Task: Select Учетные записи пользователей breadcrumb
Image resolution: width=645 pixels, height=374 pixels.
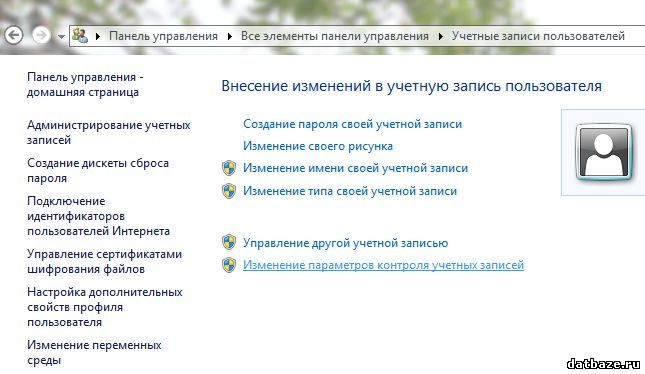Action: click(x=538, y=36)
